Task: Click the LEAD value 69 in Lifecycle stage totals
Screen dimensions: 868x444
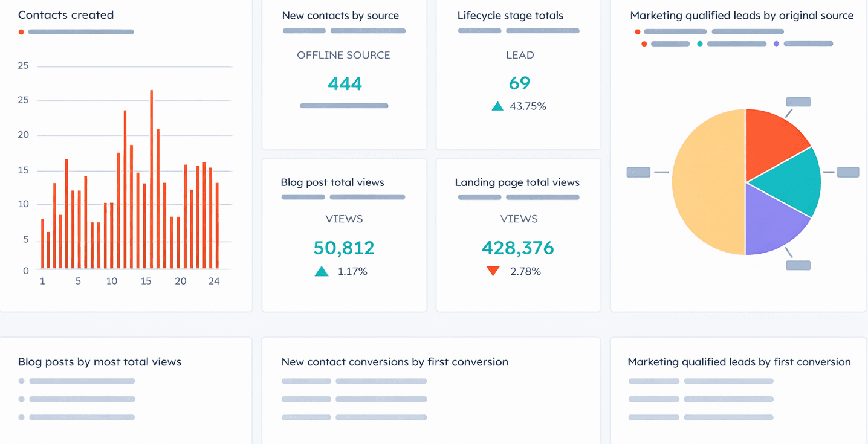Action: pyautogui.click(x=519, y=83)
